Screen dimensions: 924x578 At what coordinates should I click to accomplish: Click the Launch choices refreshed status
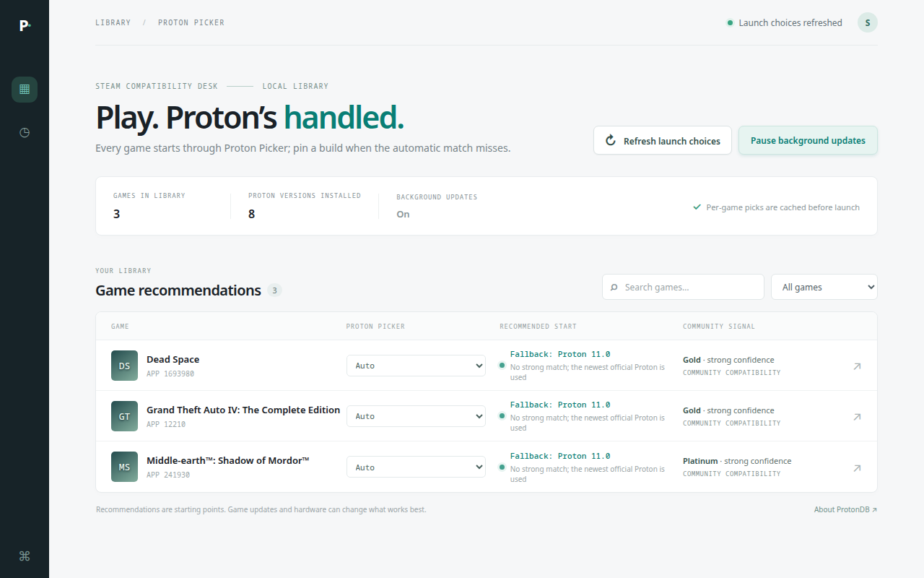click(x=784, y=22)
